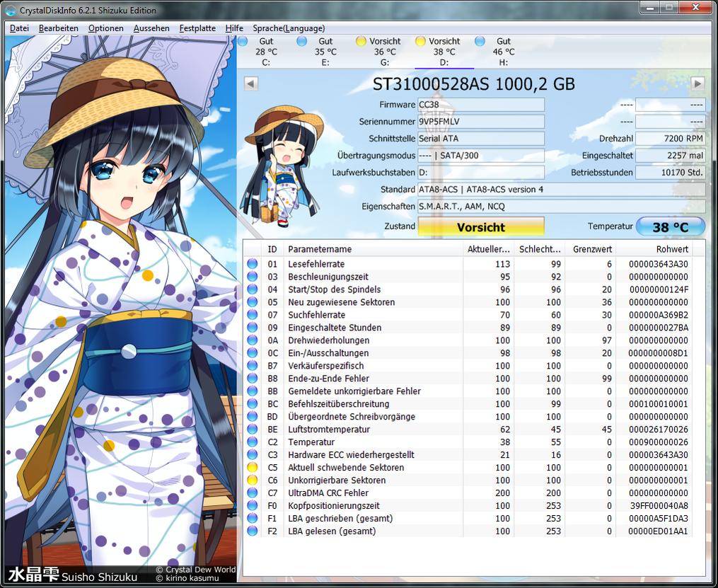Viewport: 718px width, 588px height.
Task: Click the Betriebsstunden field 10170 Std.
Action: point(671,172)
